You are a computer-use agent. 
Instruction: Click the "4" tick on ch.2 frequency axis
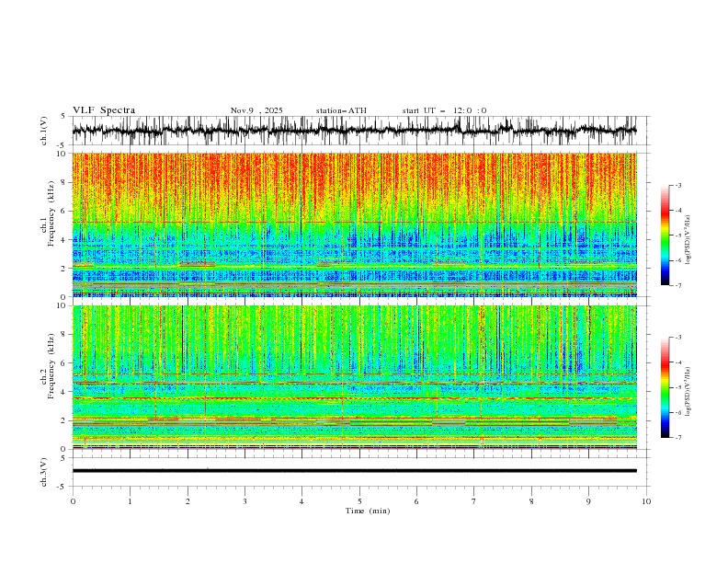click(64, 392)
